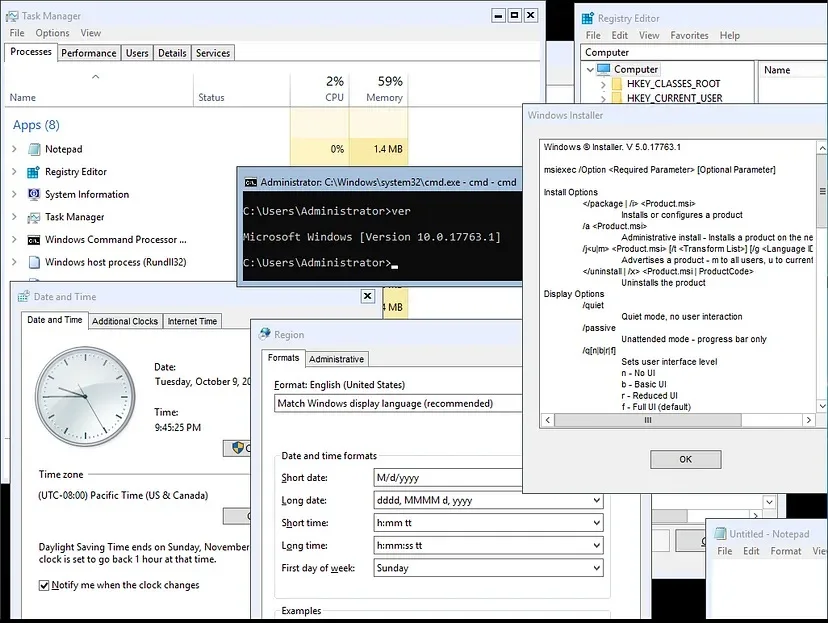Screen dimensions: 828x623
Task: Open the Short time format dropdown
Action: [600, 522]
